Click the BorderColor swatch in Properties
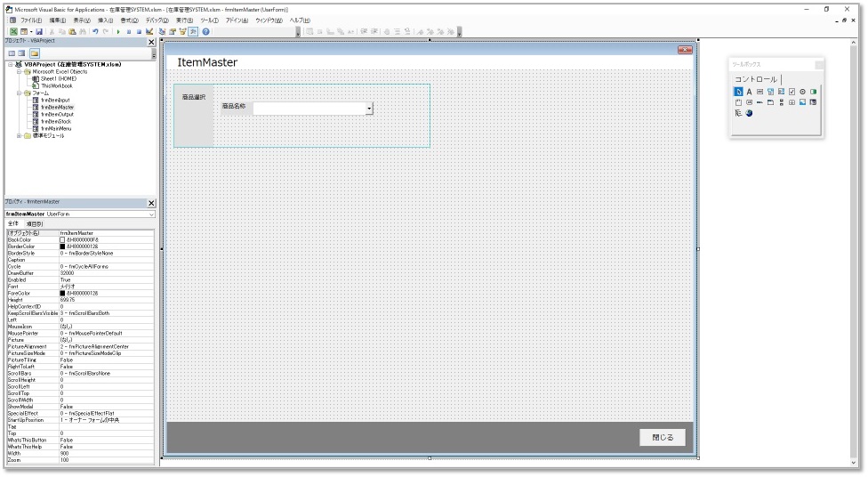This screenshot has height=477, width=868. (x=62, y=247)
